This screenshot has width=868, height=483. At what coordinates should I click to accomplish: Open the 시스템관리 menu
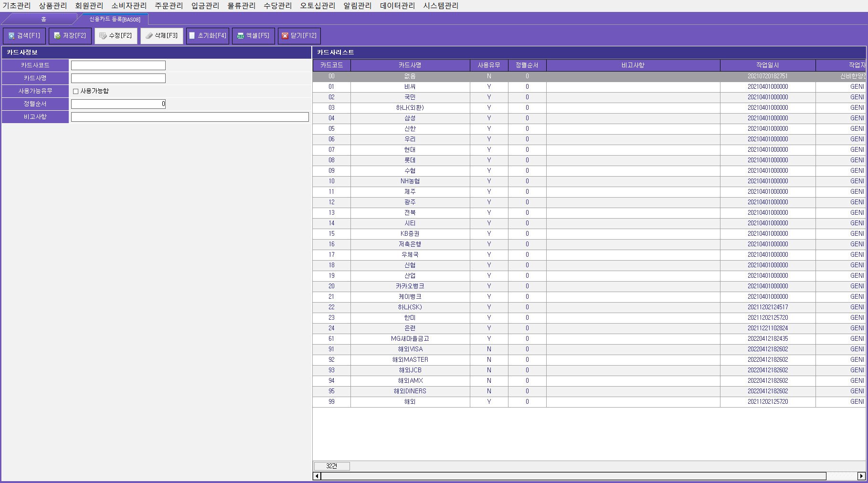pos(440,6)
